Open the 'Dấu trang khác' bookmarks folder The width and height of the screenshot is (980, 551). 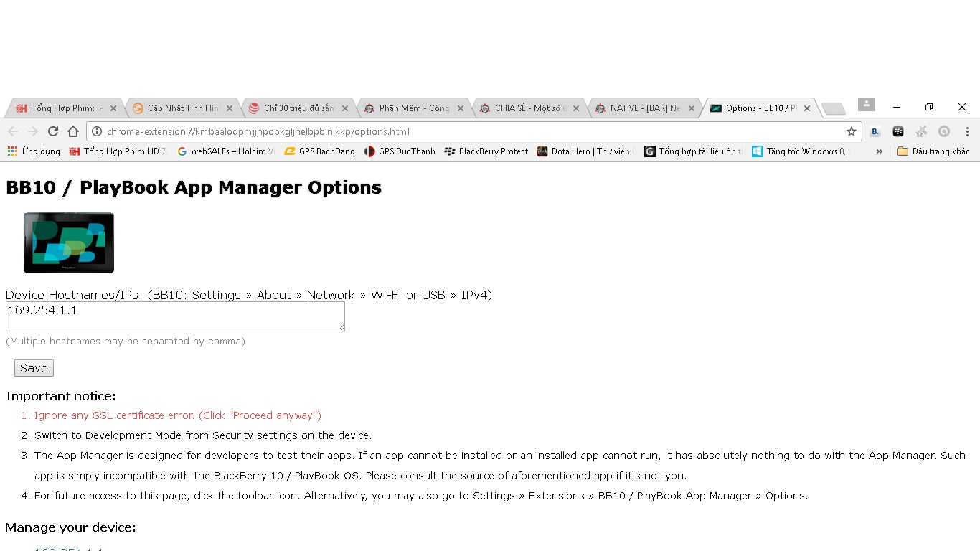[x=933, y=151]
